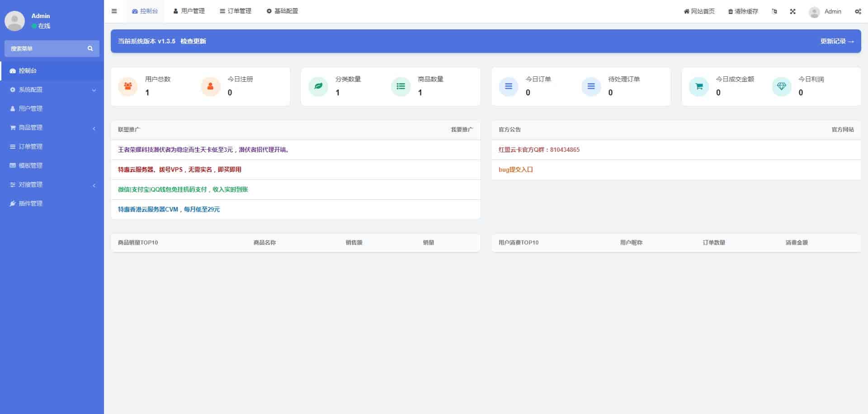Screen dimensions: 868x414
Task: Open 基础配置 top navigation tab
Action: point(282,11)
